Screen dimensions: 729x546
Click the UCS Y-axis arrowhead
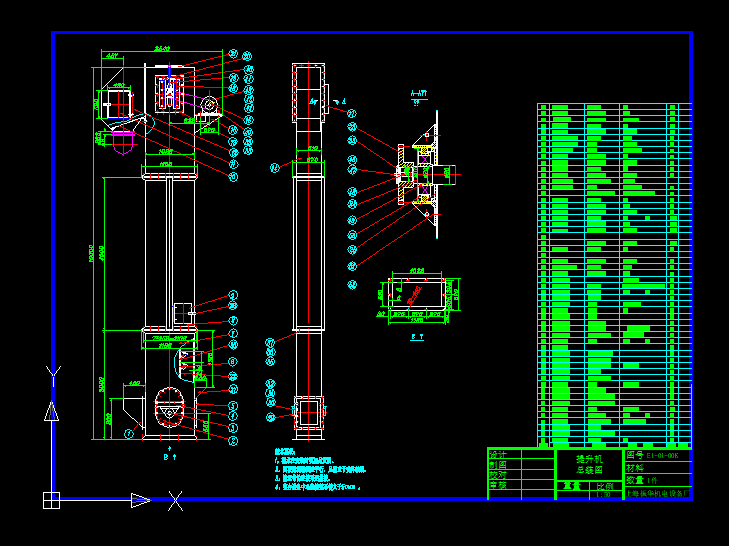(x=52, y=412)
